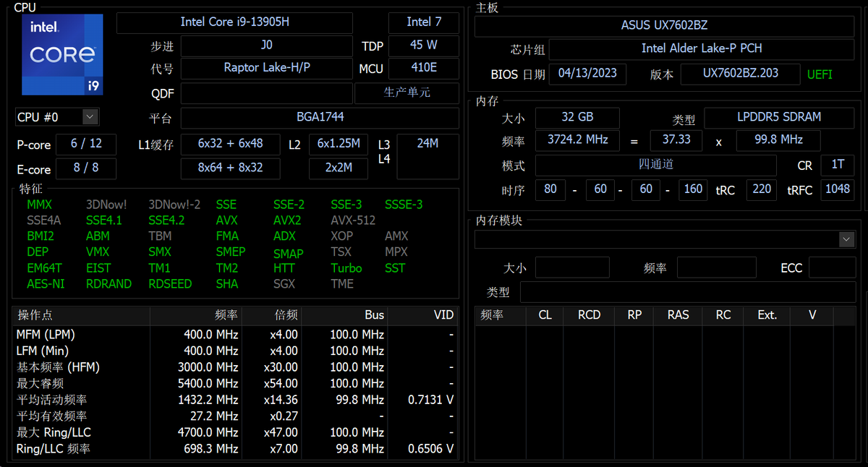The image size is (868, 467).
Task: Click the E-core count 8 / 8
Action: (86, 168)
